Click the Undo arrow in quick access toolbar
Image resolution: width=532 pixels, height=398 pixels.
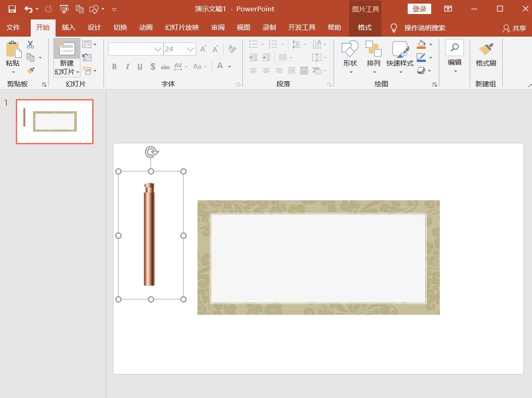28,9
